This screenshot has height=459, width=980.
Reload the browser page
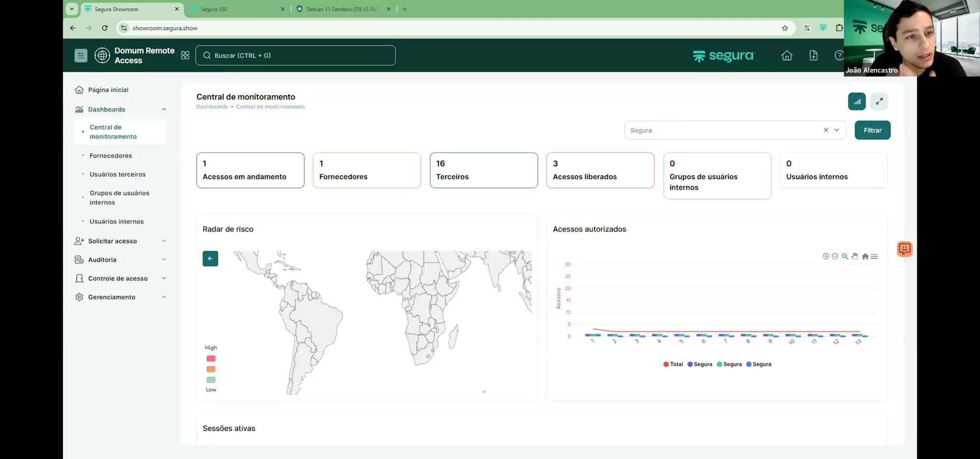pyautogui.click(x=105, y=28)
